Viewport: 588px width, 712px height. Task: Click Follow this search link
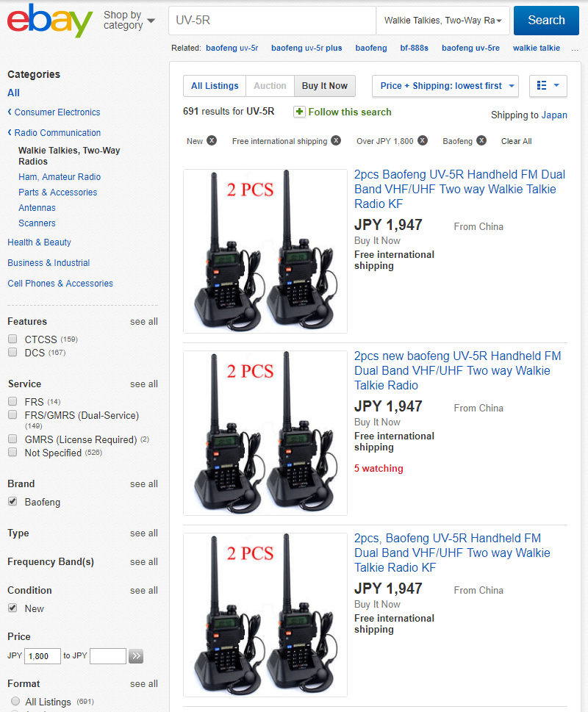pos(350,112)
